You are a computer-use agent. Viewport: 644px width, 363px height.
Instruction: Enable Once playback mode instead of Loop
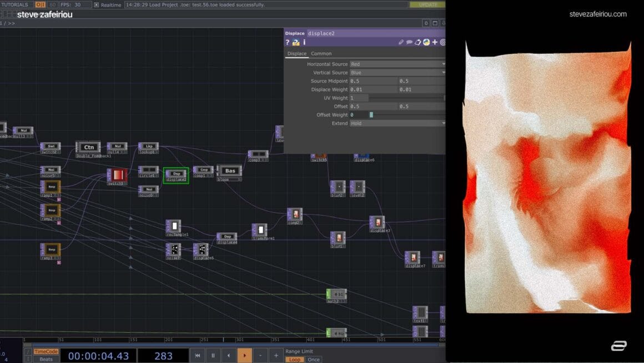tap(314, 359)
